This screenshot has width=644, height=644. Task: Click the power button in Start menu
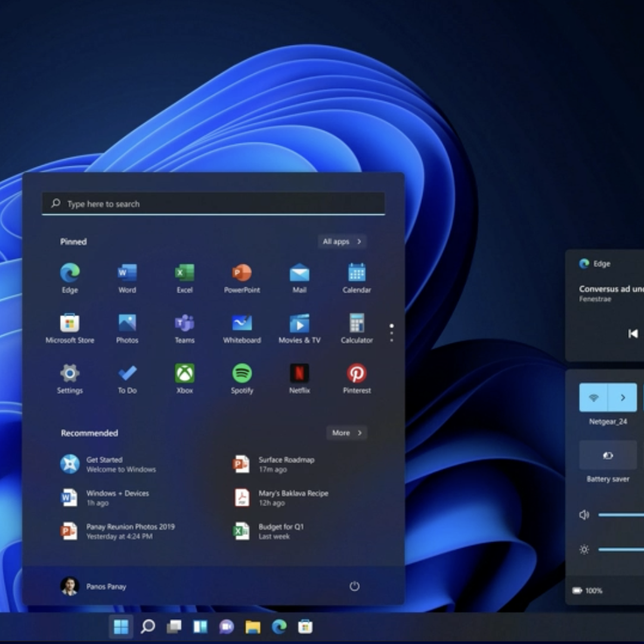click(354, 586)
